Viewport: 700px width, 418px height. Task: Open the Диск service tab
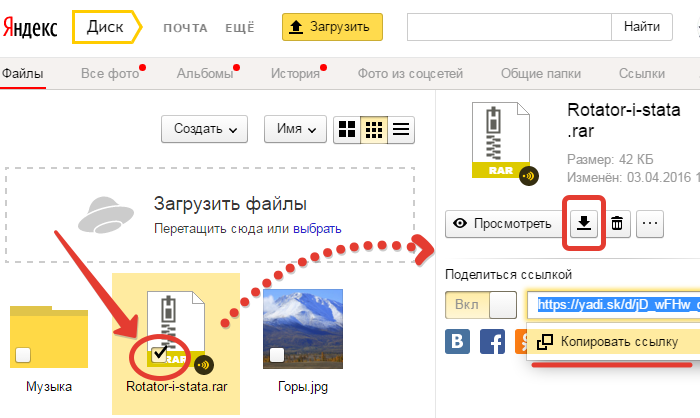tap(107, 27)
